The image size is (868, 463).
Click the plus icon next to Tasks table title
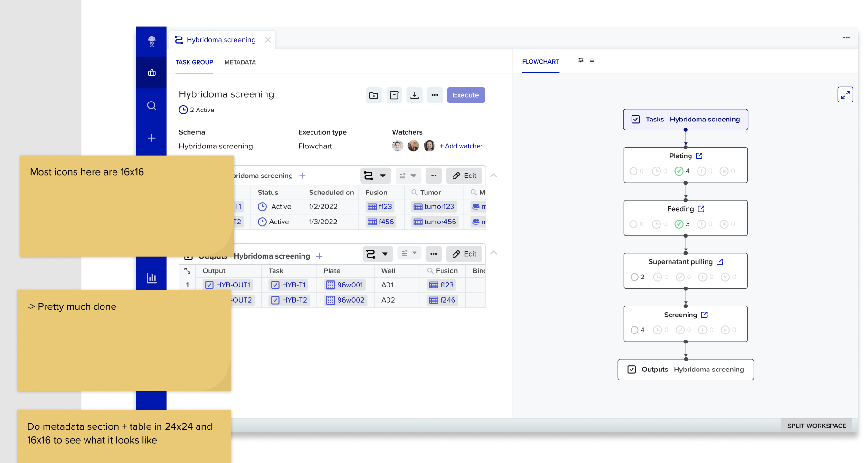tap(302, 176)
